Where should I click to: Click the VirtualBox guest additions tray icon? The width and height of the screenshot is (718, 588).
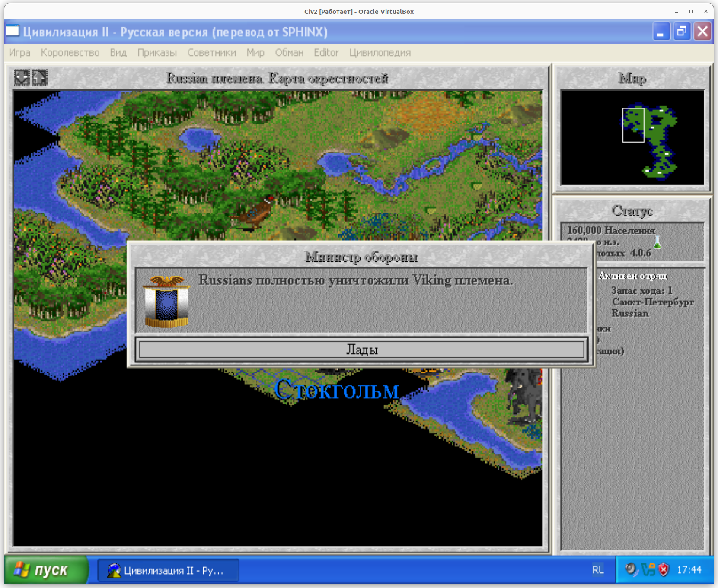[648, 570]
